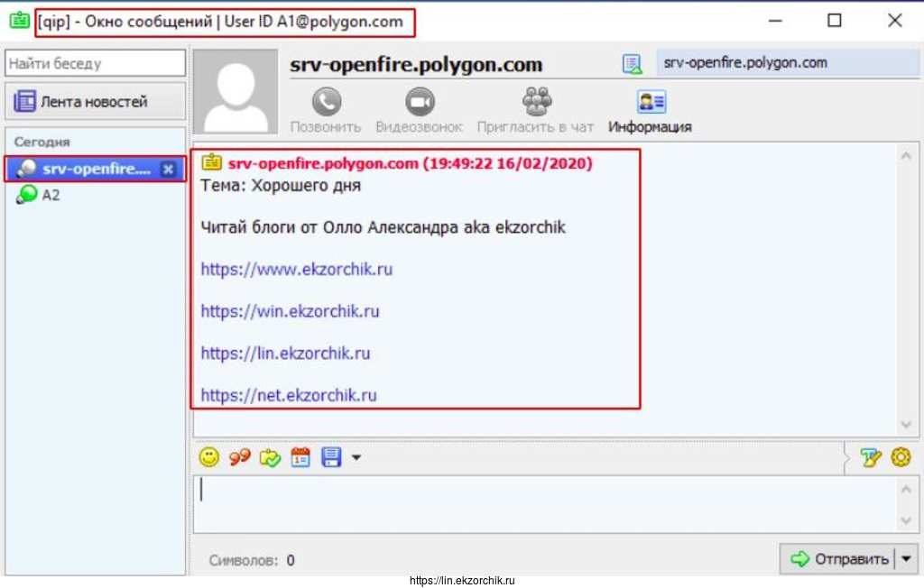924x588 pixels.
Task: Expand dropdown arrow beside the save icon
Action: pos(356,458)
